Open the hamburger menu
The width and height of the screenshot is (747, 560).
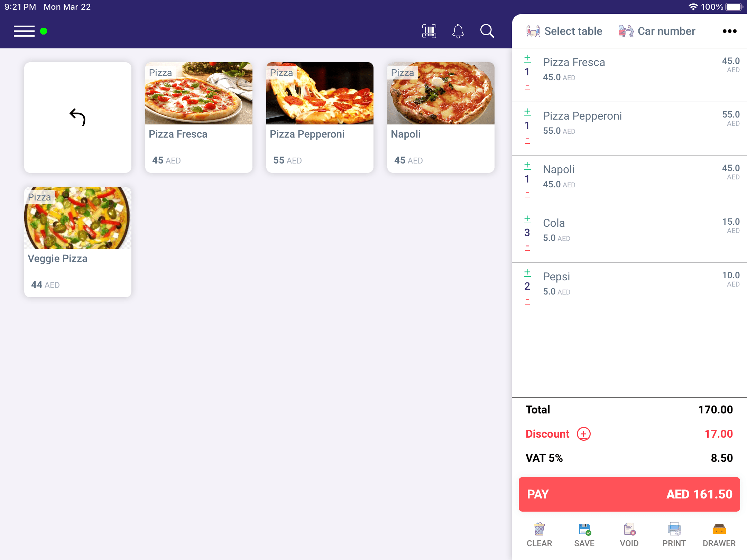24,31
